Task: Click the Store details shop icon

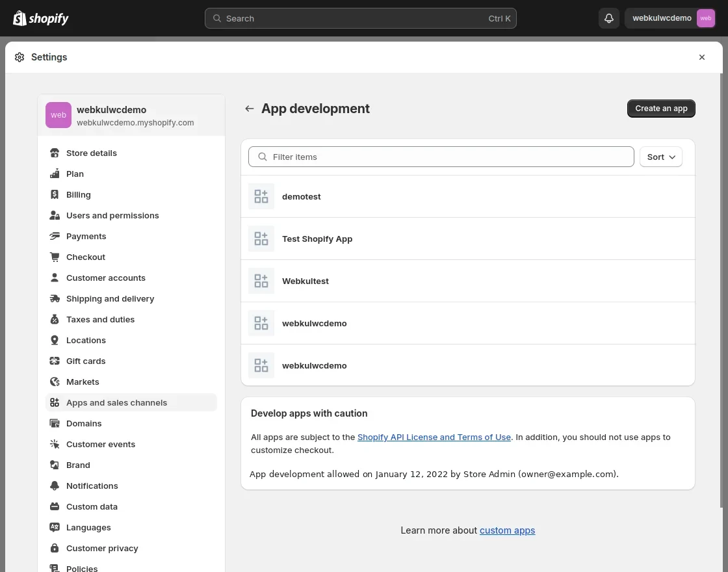Action: [x=55, y=153]
